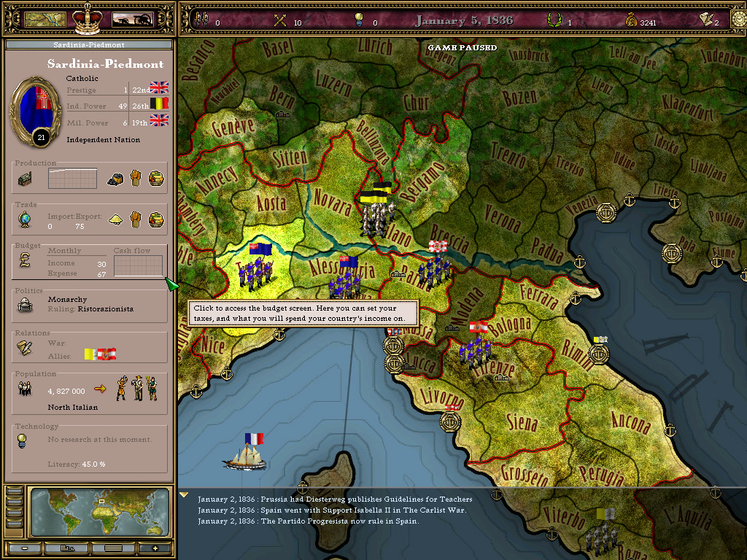Click the grain pile icon in Trade
747x560 pixels.
coord(115,219)
